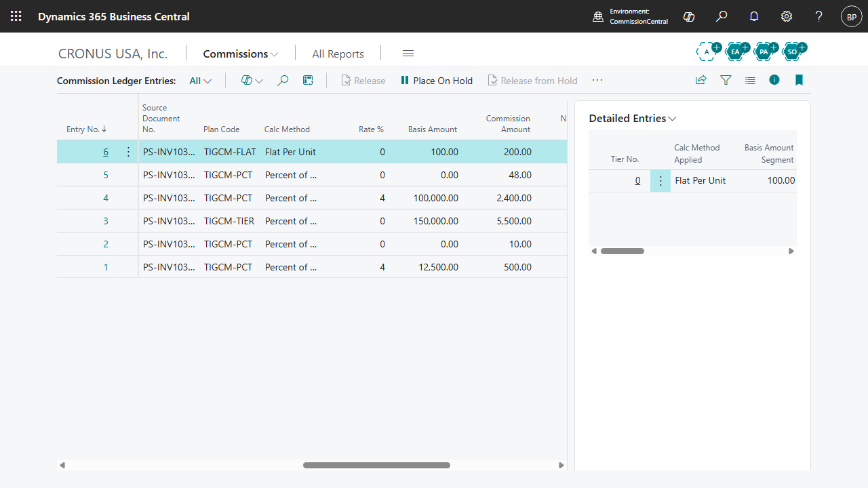Open the BP user account avatar
The image size is (868, 488).
[x=852, y=16]
